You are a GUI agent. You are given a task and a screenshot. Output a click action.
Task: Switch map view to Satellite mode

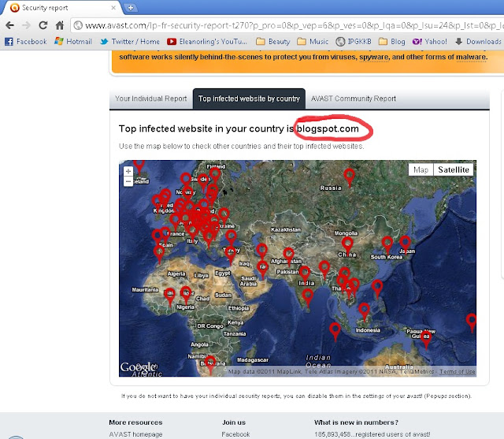[454, 169]
